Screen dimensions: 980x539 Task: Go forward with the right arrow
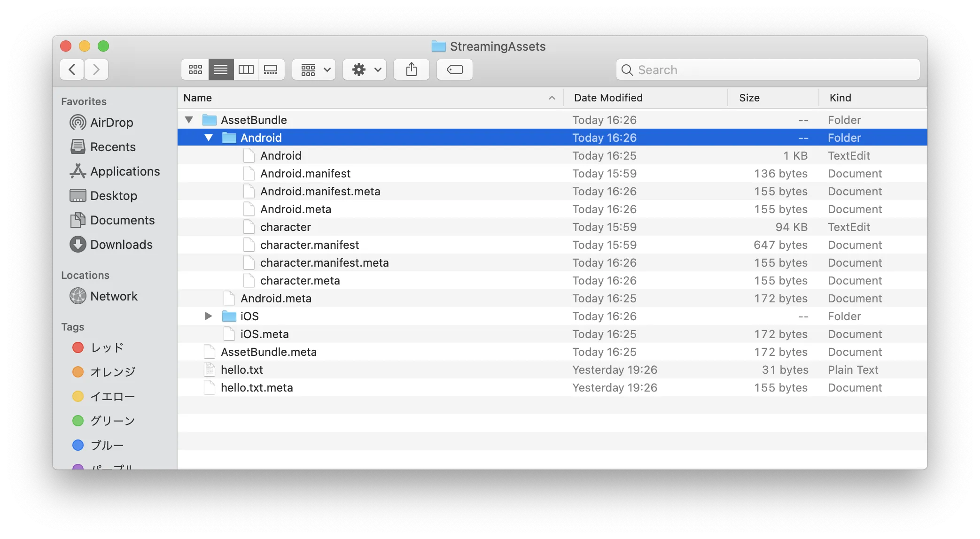(x=96, y=70)
